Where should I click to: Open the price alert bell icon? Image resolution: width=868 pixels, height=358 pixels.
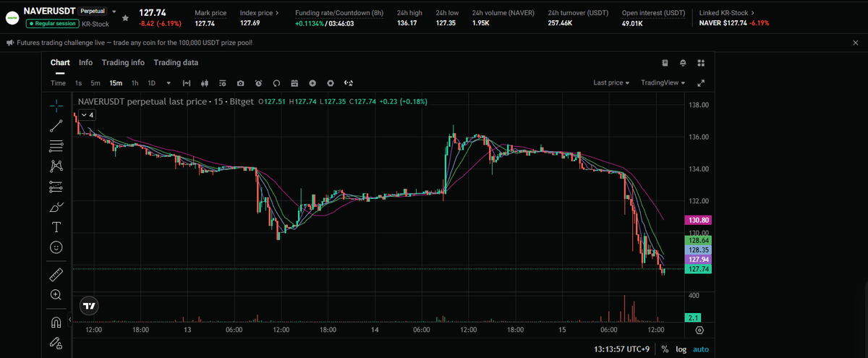point(683,62)
